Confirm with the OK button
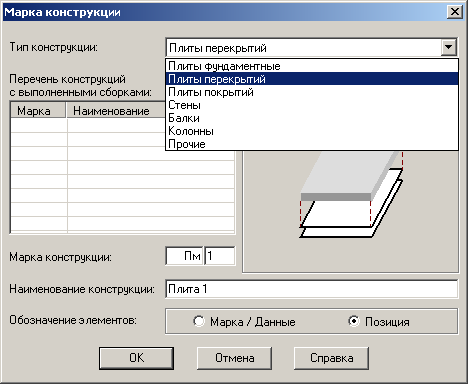The width and height of the screenshot is (468, 384). click(x=136, y=358)
